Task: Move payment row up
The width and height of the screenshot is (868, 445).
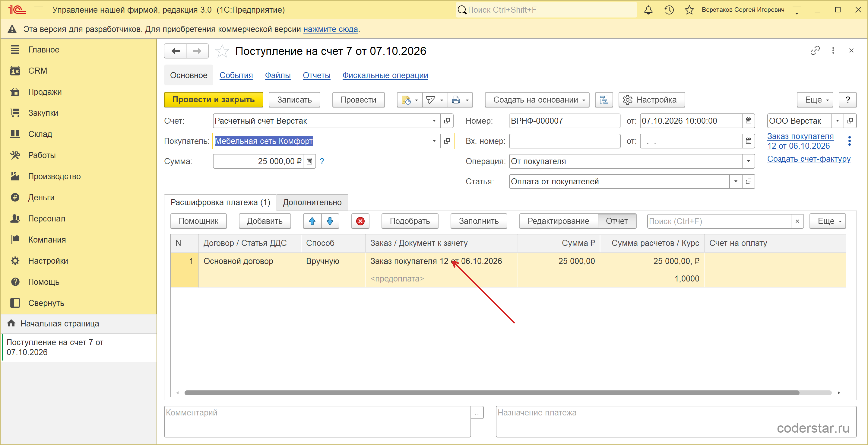Action: [x=312, y=221]
